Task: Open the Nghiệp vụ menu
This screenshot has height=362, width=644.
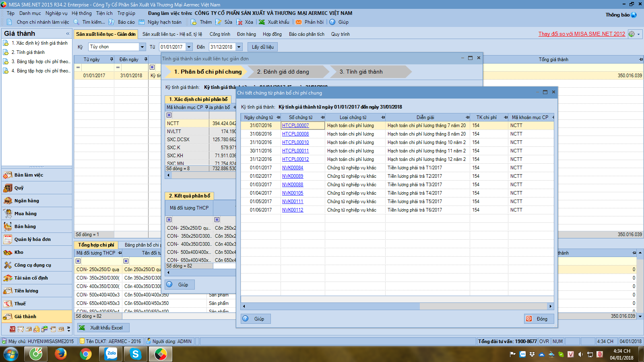Action: click(56, 13)
